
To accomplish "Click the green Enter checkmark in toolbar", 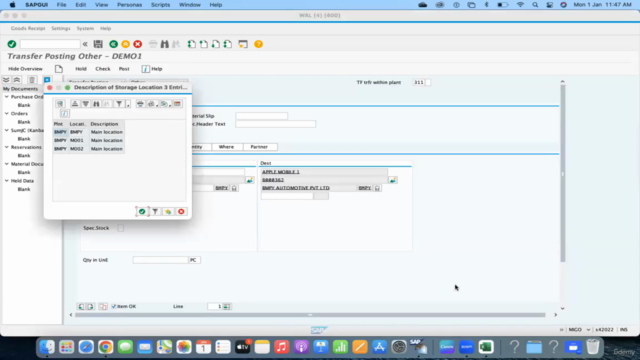I will 12,44.
